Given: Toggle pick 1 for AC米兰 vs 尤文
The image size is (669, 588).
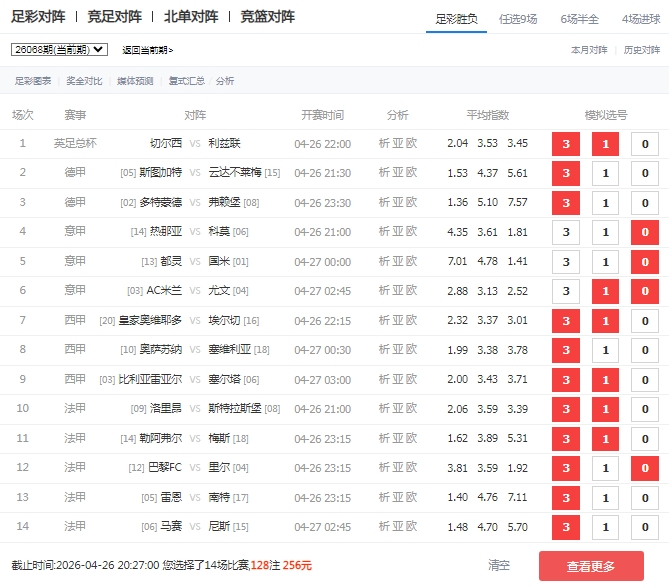Looking at the screenshot, I should pyautogui.click(x=605, y=291).
